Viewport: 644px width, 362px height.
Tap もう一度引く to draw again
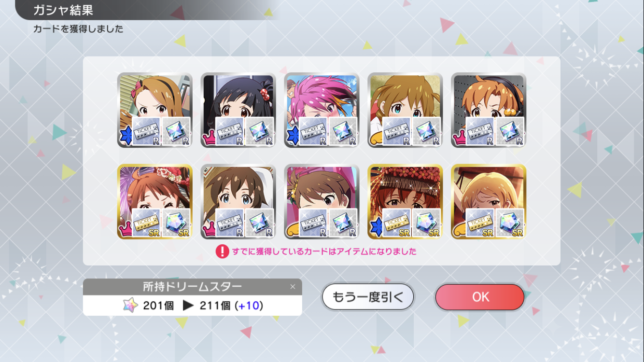pyautogui.click(x=368, y=297)
